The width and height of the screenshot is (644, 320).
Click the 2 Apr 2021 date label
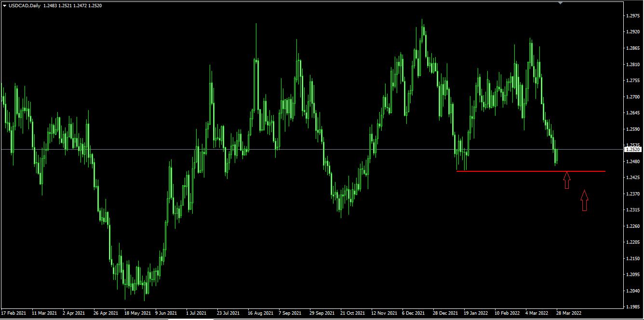pyautogui.click(x=74, y=313)
